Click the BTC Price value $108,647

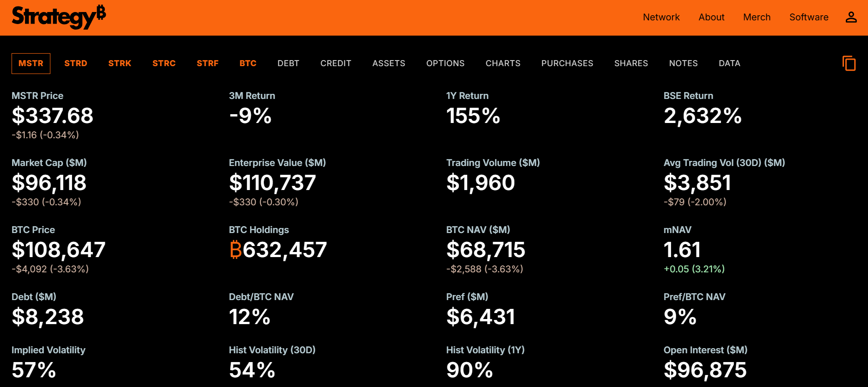pyautogui.click(x=59, y=250)
